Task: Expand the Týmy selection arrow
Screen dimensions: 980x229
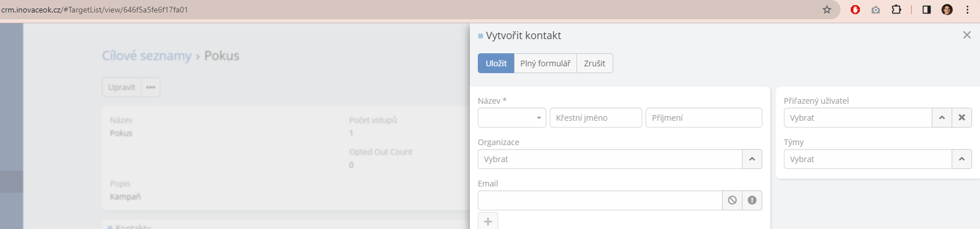Action: point(962,159)
